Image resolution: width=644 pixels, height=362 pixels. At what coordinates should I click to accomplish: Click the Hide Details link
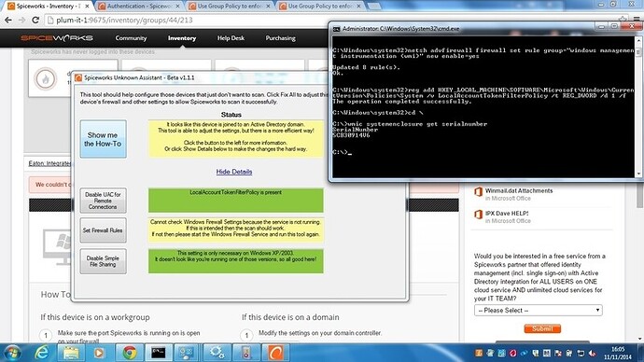[234, 172]
